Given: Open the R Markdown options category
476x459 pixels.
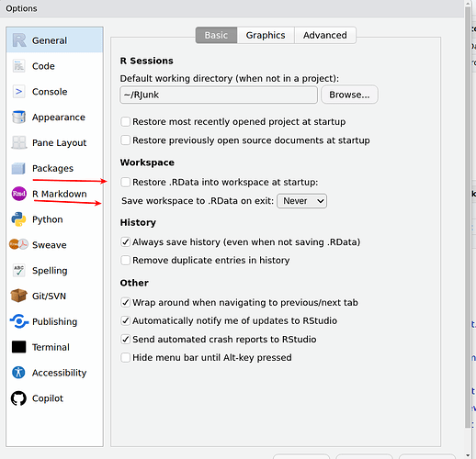Looking at the screenshot, I should point(54,194).
